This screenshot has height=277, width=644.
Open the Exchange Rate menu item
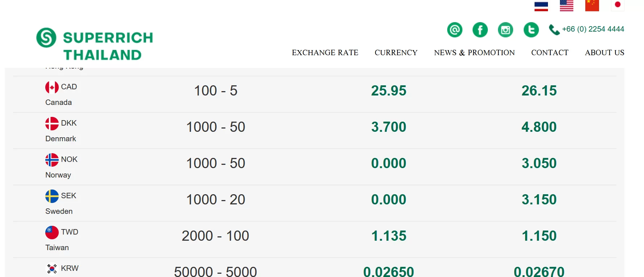(325, 53)
